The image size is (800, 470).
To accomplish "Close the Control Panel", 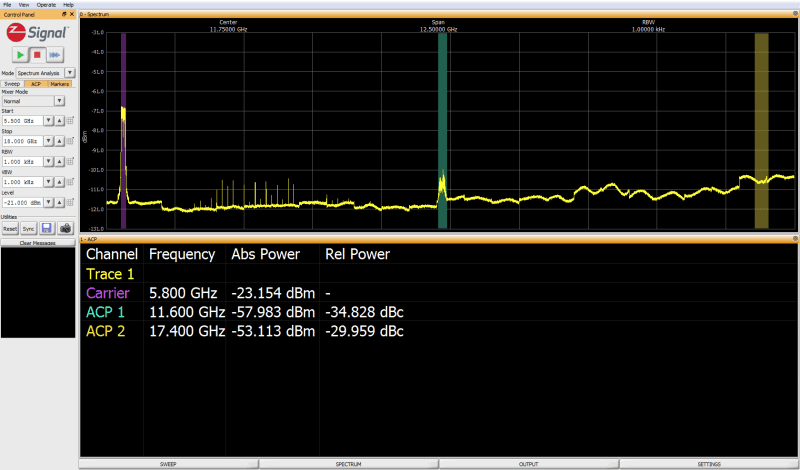I will (x=72, y=14).
